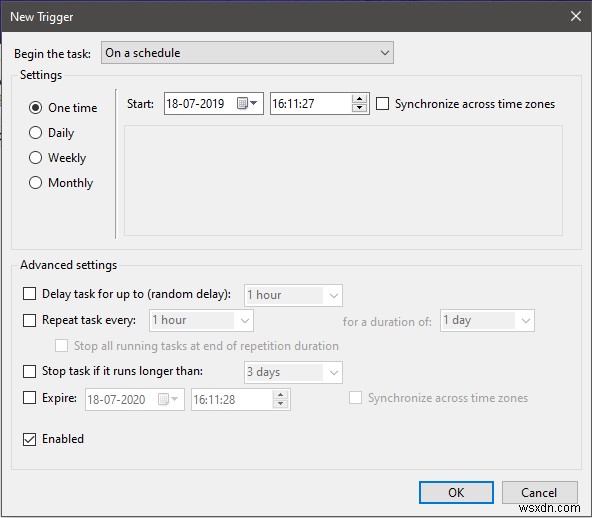
Task: Check Delay task for up to (random delay)
Action: point(29,294)
